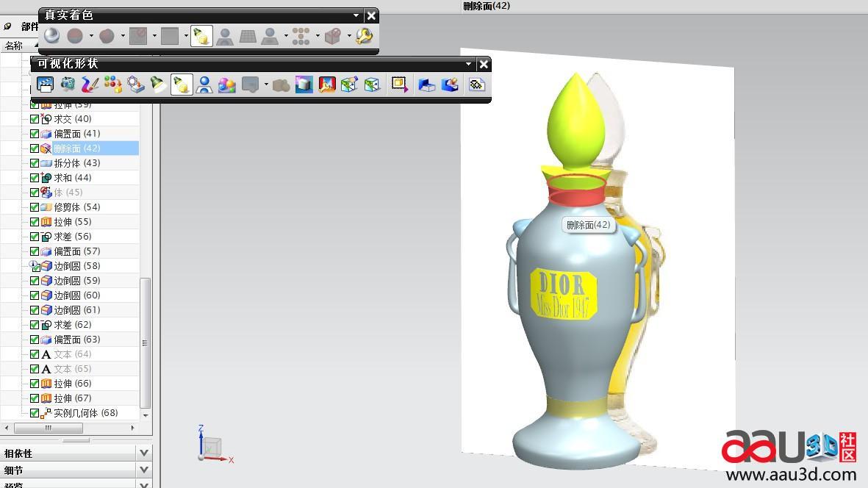Toggle the 实例几何体 (68) checkbox
The width and height of the screenshot is (868, 488).
point(35,413)
